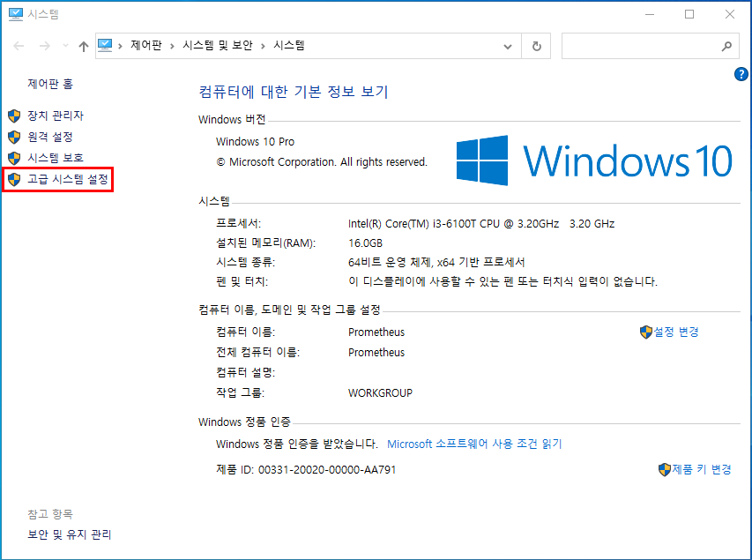The height and width of the screenshot is (560, 752).
Task: Click 제품 키 변경 (Change product key)
Action: pyautogui.click(x=702, y=469)
